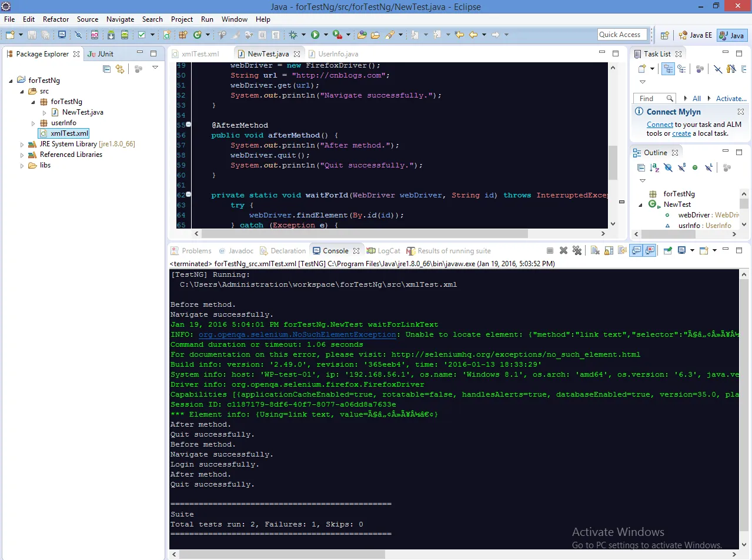Toggle Scroll Lock in Console toolbar
The width and height of the screenshot is (752, 560).
(x=609, y=250)
